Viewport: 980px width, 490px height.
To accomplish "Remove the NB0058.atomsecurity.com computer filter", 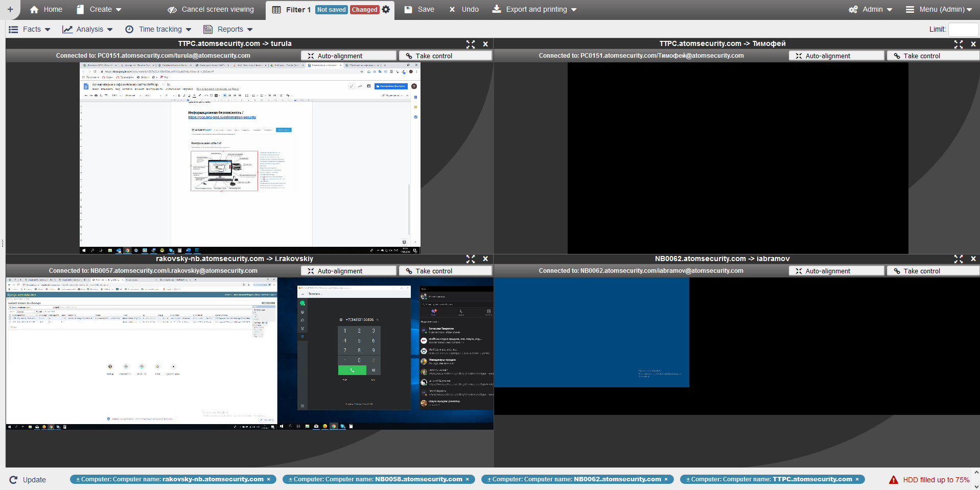I will point(467,479).
